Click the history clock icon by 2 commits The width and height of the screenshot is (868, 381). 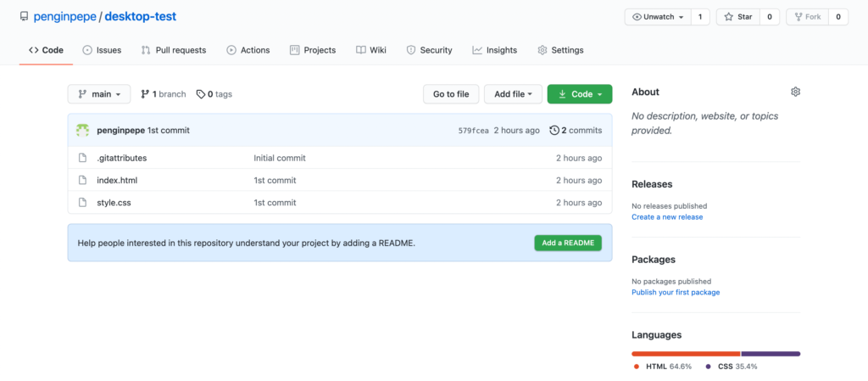[554, 130]
